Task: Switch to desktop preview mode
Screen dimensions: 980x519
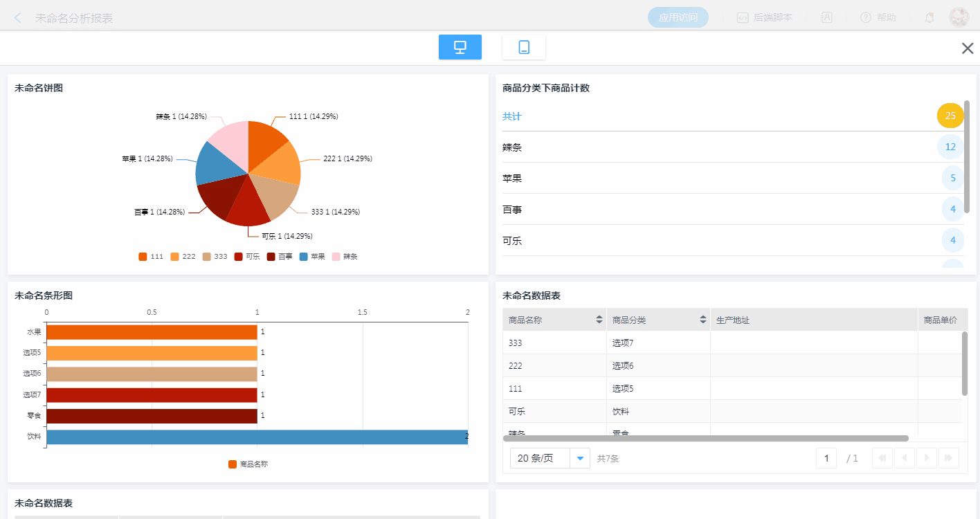Action: pos(460,47)
